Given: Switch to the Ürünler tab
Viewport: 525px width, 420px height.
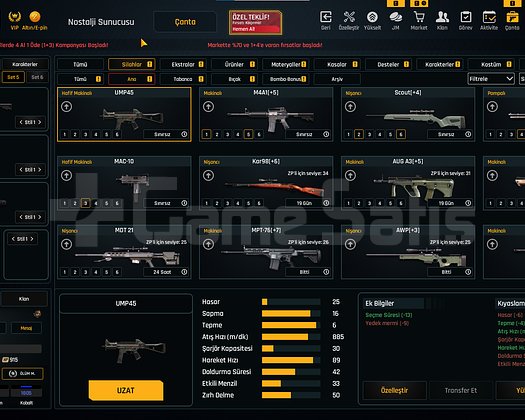Looking at the screenshot, I should [x=234, y=64].
